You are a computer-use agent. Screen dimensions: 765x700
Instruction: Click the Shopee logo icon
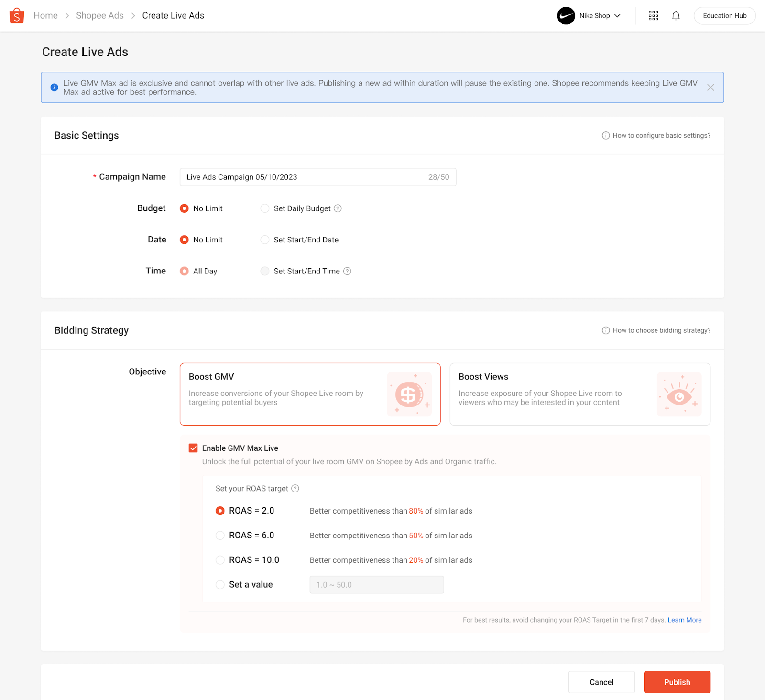[17, 15]
